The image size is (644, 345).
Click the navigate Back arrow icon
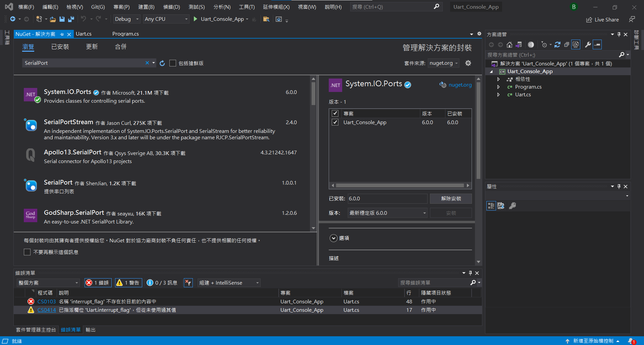pos(13,19)
